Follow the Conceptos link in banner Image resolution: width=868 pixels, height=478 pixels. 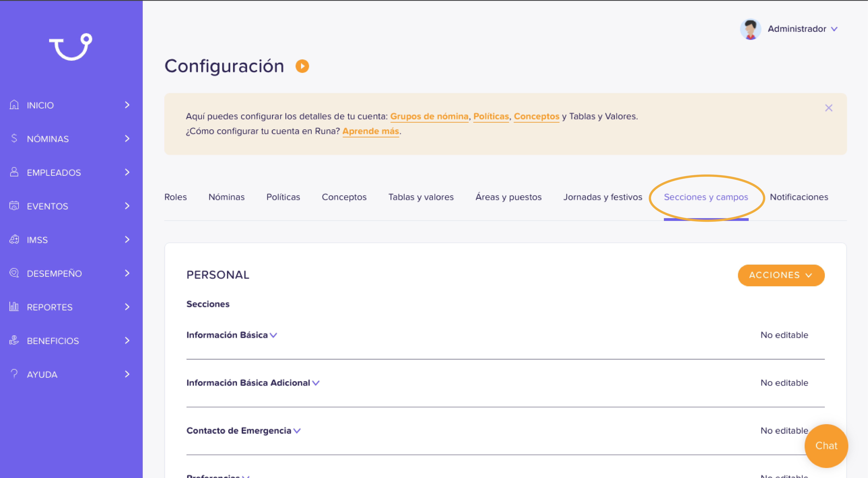coord(536,116)
